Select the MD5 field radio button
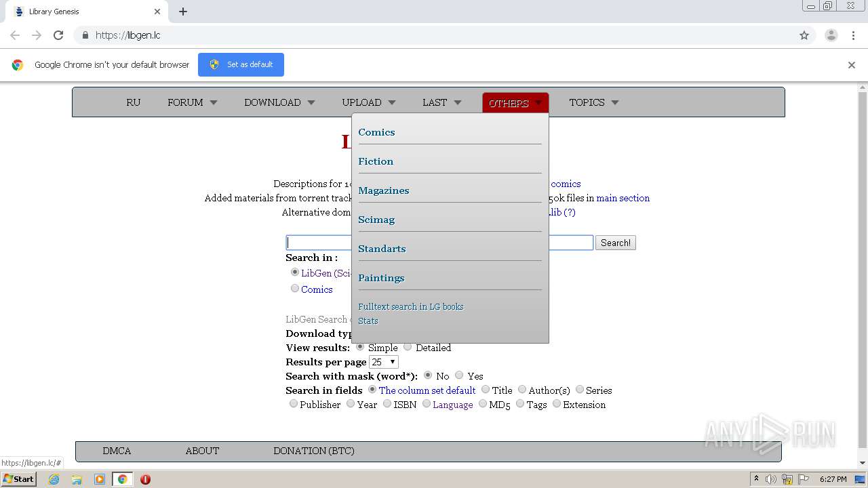Viewport: 868px width, 488px height. pyautogui.click(x=483, y=403)
